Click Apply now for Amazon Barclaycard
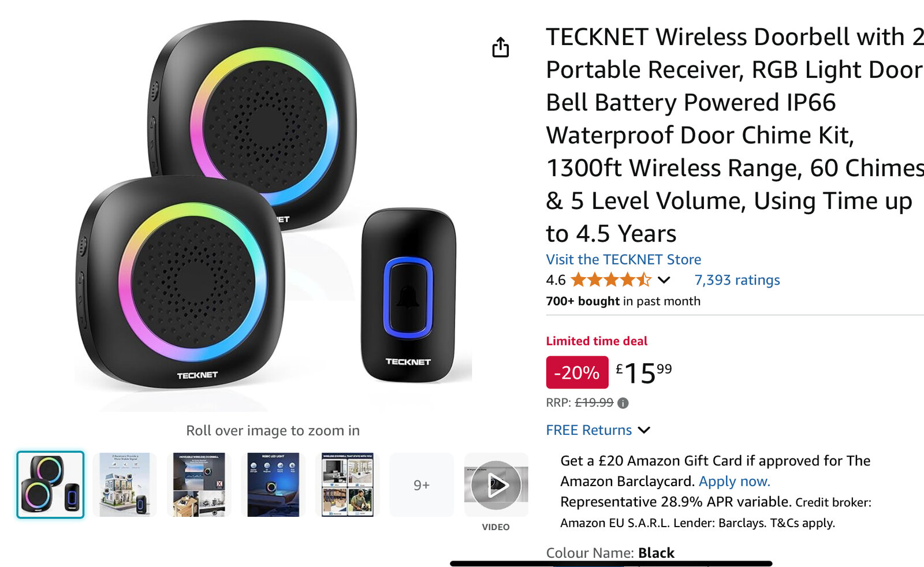This screenshot has height=567, width=924. 734,481
